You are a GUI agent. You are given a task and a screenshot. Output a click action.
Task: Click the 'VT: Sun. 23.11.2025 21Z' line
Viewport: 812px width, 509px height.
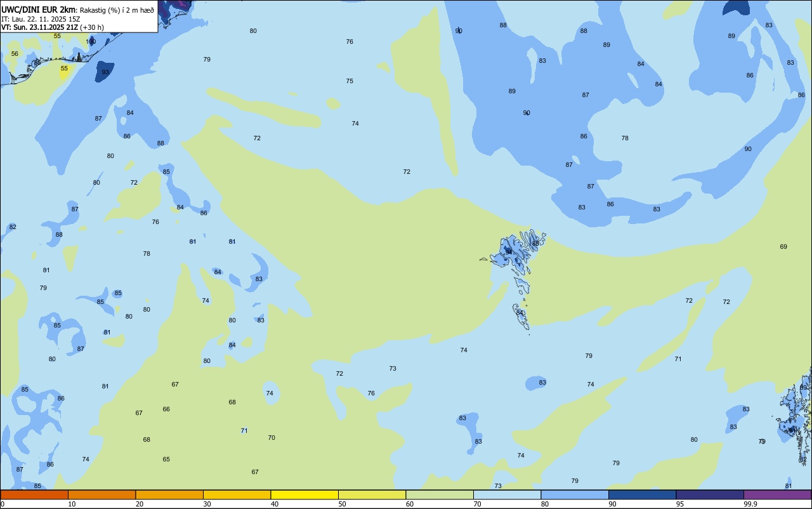pyautogui.click(x=39, y=27)
